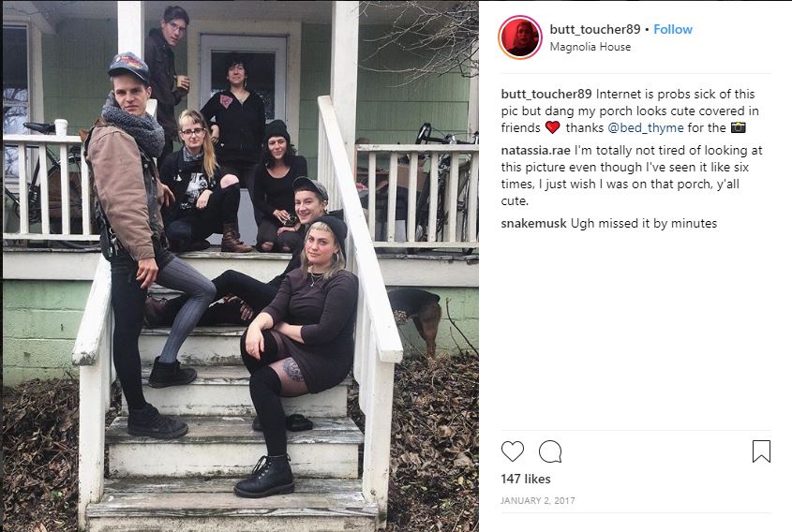Click butt_toucher89 name in caption
Image resolution: width=792 pixels, height=532 pixels.
point(546,94)
